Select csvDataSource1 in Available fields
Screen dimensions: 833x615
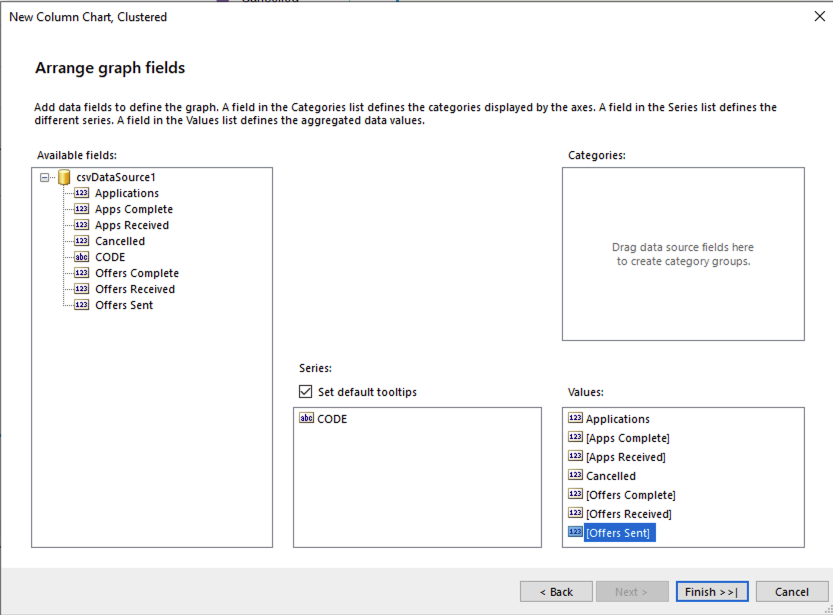(116, 177)
